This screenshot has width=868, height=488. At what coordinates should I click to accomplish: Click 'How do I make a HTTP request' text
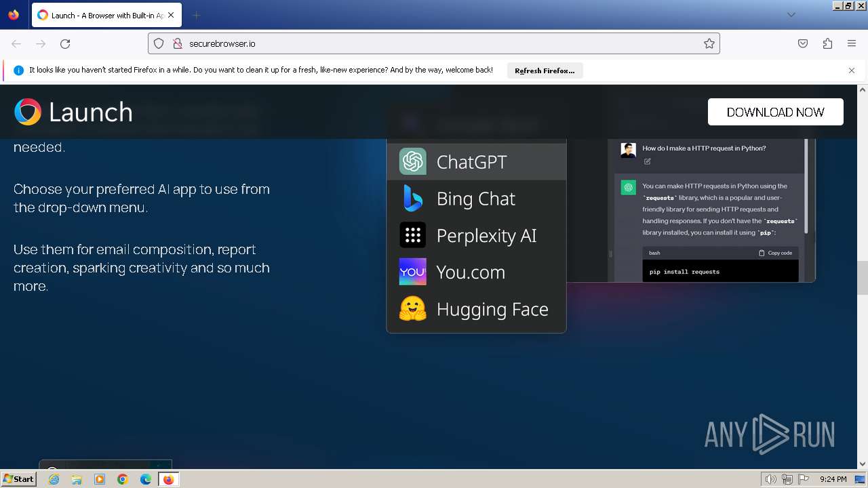pyautogui.click(x=704, y=148)
